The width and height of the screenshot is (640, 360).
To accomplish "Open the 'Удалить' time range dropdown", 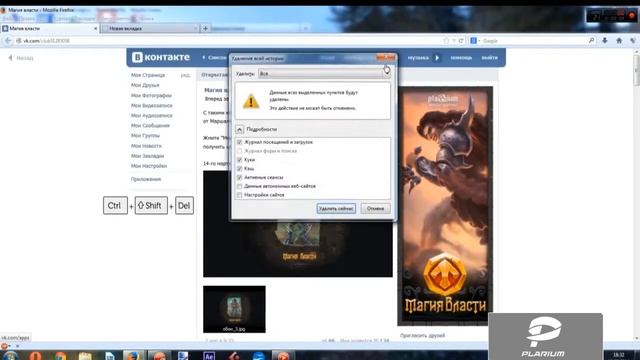I will (324, 73).
